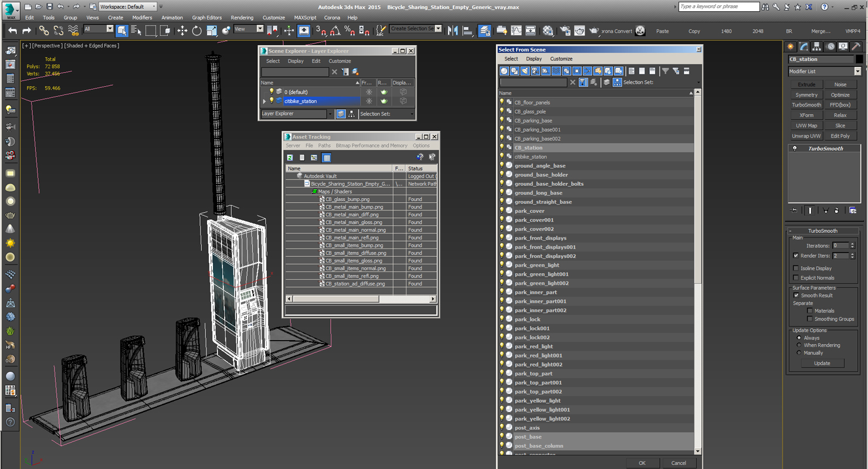Click the filter funnel icon in Select From Scene
Viewport: 868px width, 469px height.
click(665, 71)
